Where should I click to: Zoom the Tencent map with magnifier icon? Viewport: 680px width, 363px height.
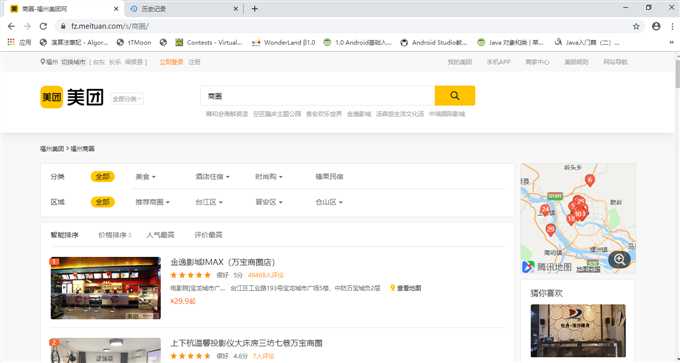[619, 259]
